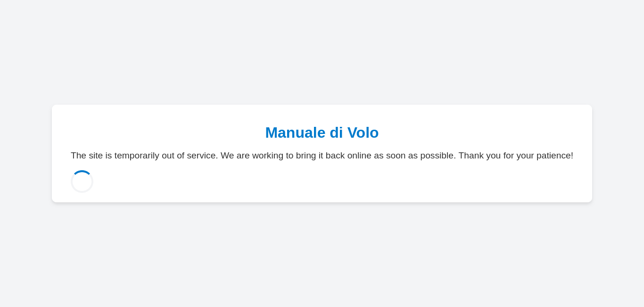The width and height of the screenshot is (644, 307).
Task: Click the word 'site' in the message
Action: [96, 156]
